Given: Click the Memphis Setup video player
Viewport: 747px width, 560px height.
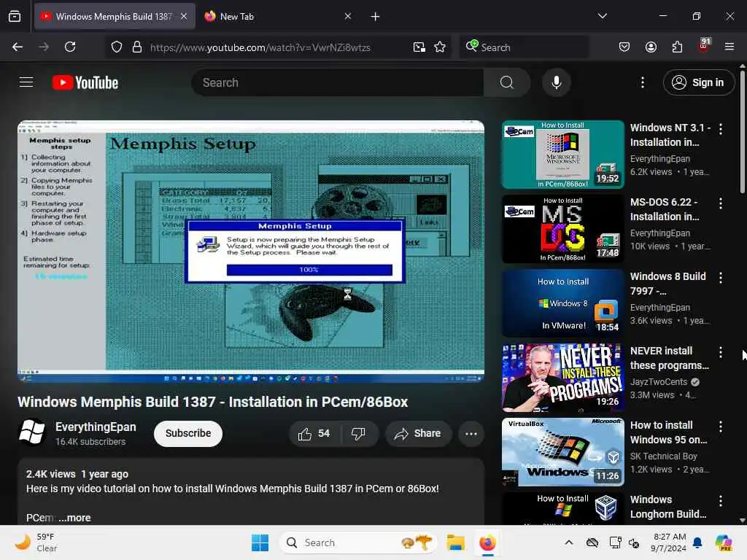Looking at the screenshot, I should tap(251, 251).
